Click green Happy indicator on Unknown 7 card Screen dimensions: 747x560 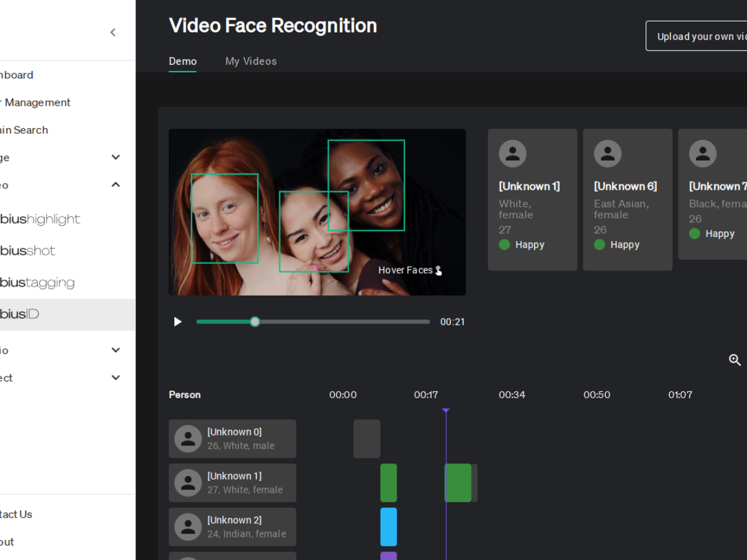pyautogui.click(x=695, y=233)
